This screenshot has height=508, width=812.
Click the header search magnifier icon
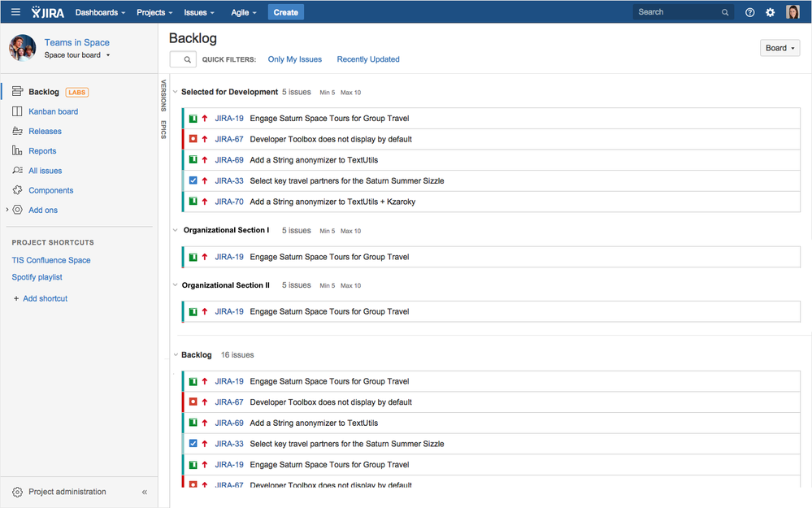click(725, 12)
